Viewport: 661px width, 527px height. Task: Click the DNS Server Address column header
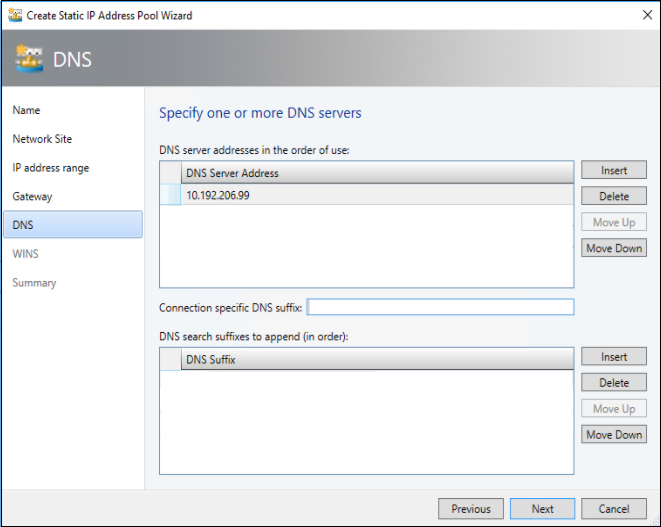377,173
